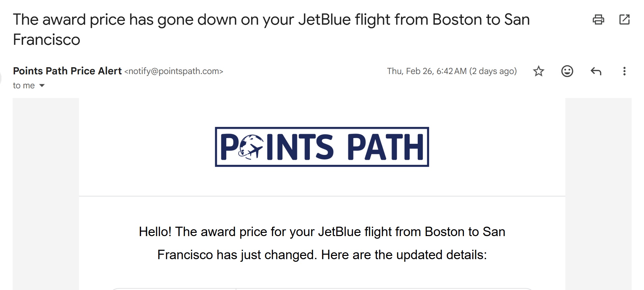Screen dimensions: 644x290
Task: Click "Francisco" on subject's second line
Action: coord(46,40)
